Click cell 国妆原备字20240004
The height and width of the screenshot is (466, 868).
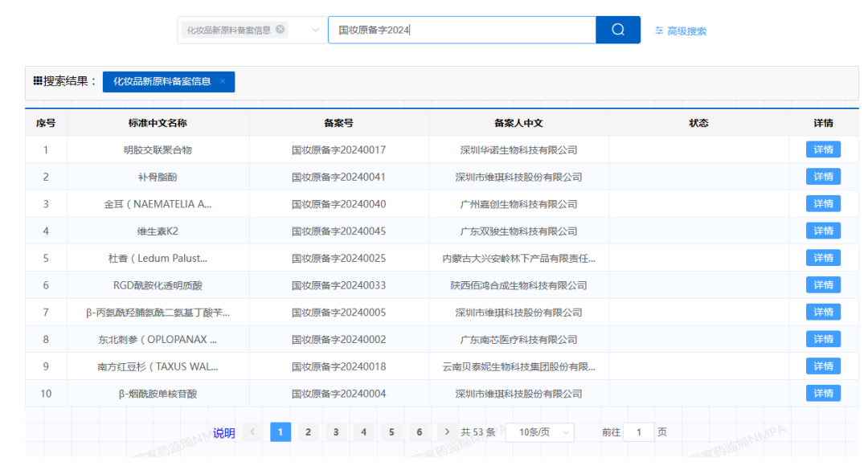point(339,394)
